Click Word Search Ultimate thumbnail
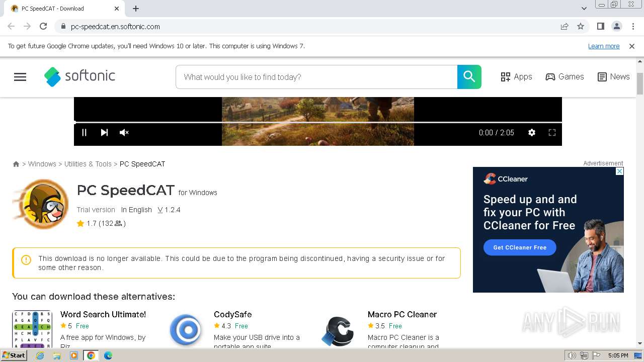 tap(32, 329)
